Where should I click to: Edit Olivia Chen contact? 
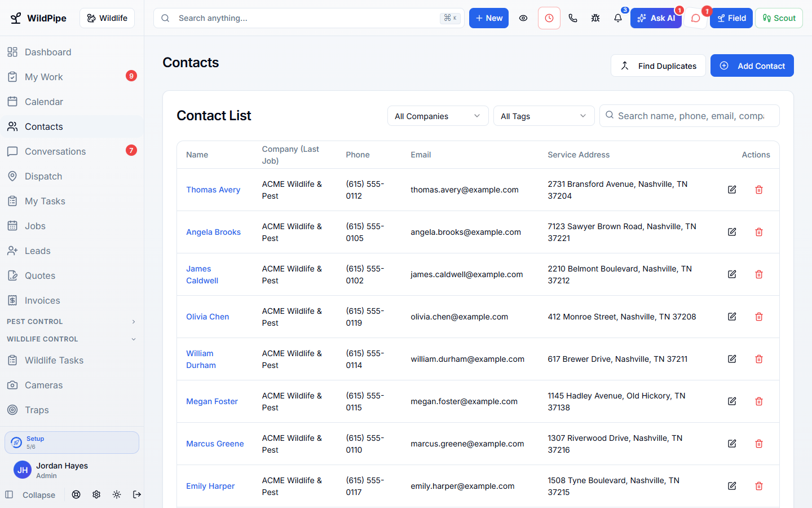click(x=732, y=317)
